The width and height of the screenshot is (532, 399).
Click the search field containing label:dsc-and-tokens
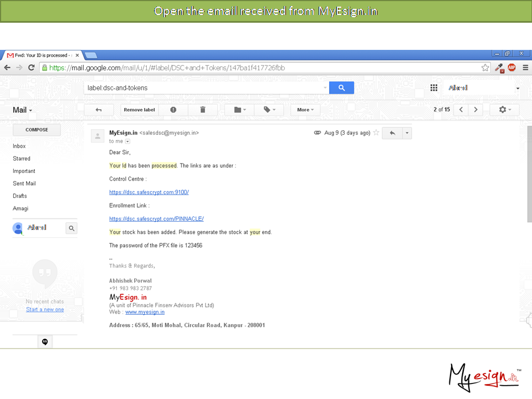[x=205, y=88]
